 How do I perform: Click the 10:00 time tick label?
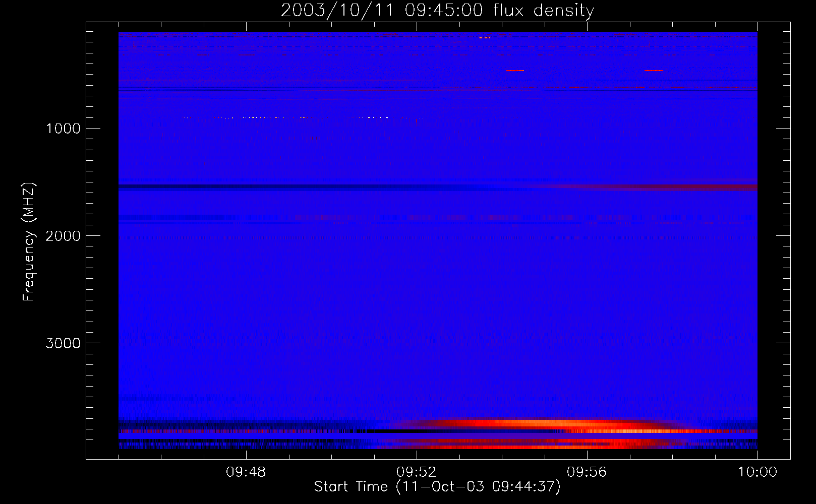coord(757,472)
